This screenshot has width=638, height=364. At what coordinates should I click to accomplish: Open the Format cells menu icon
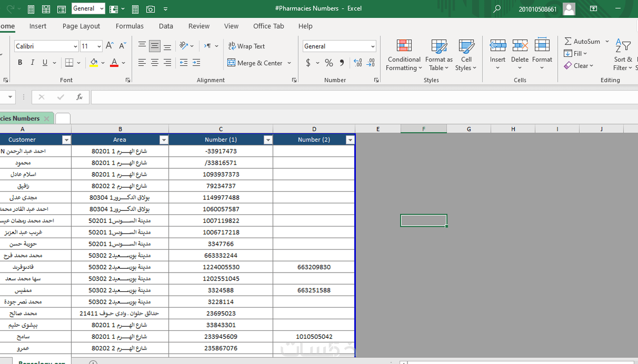tap(542, 45)
